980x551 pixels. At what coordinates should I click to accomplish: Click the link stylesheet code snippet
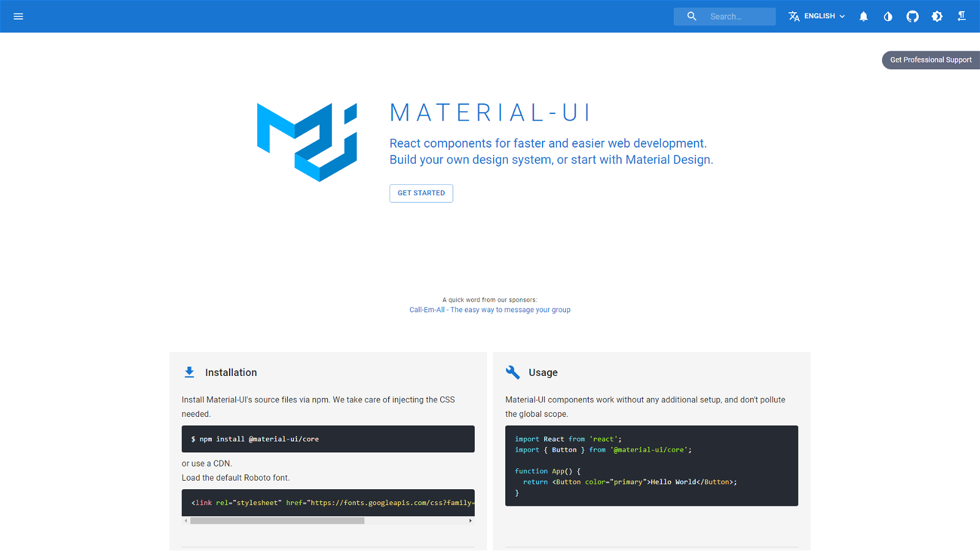point(328,503)
